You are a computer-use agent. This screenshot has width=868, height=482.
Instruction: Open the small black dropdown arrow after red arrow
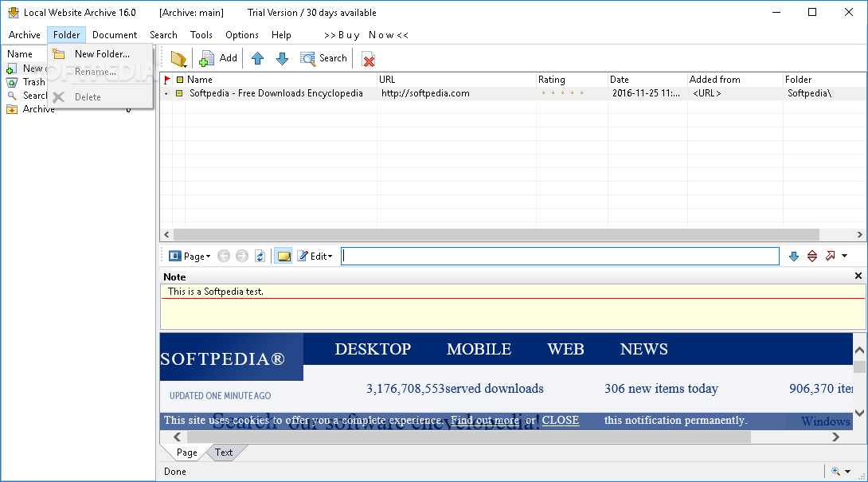tap(844, 256)
